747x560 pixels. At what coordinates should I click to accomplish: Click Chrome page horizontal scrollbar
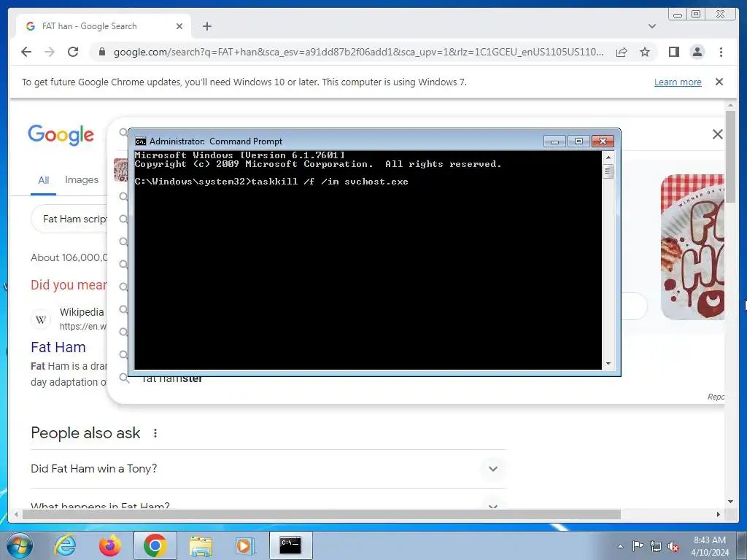(x=322, y=514)
